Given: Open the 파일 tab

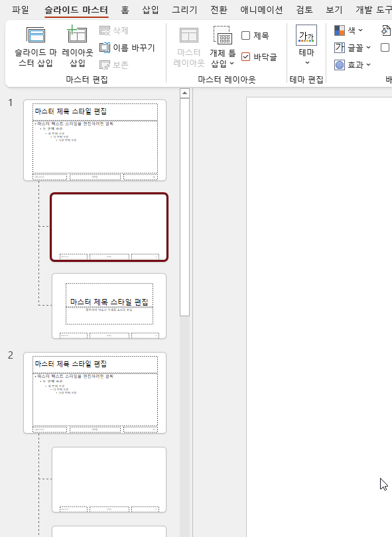Looking at the screenshot, I should click(20, 10).
